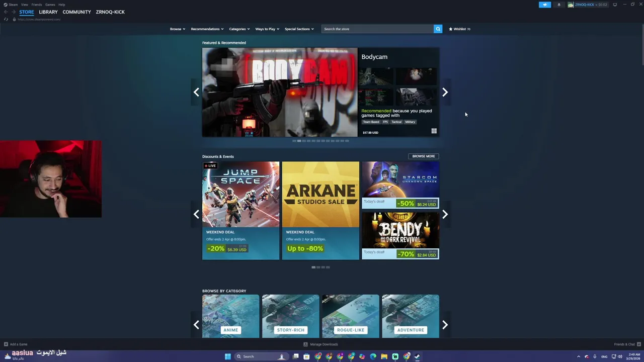This screenshot has width=644, height=362.
Task: Open the Kick app taskbar icon
Action: click(395, 356)
